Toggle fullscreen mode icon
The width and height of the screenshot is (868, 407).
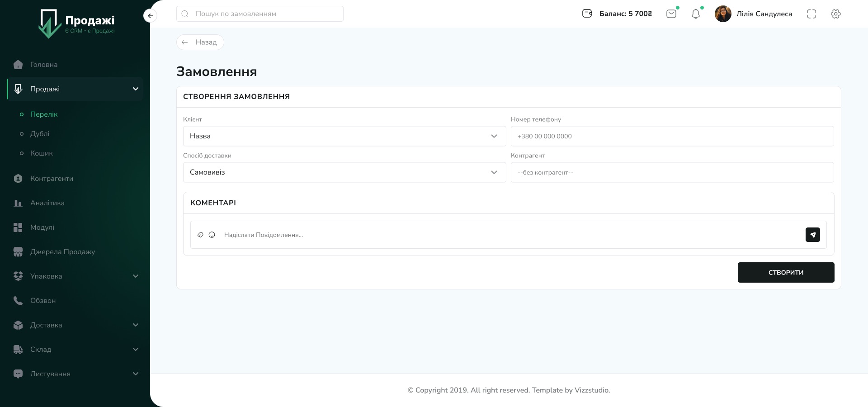811,14
